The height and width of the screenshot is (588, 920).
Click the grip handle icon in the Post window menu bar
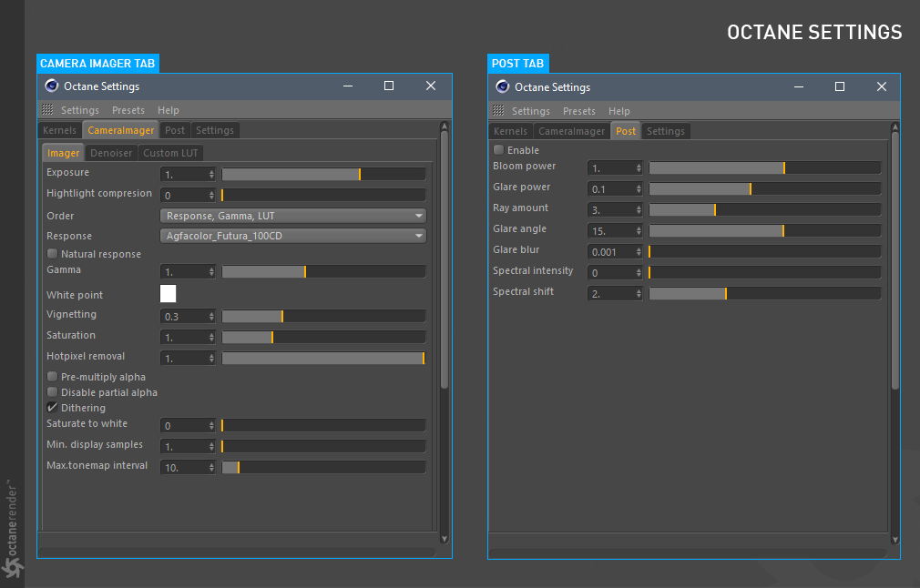click(498, 111)
